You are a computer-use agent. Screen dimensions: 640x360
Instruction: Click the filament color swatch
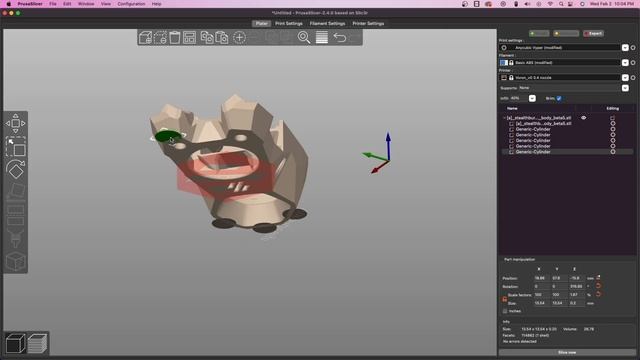click(x=504, y=63)
